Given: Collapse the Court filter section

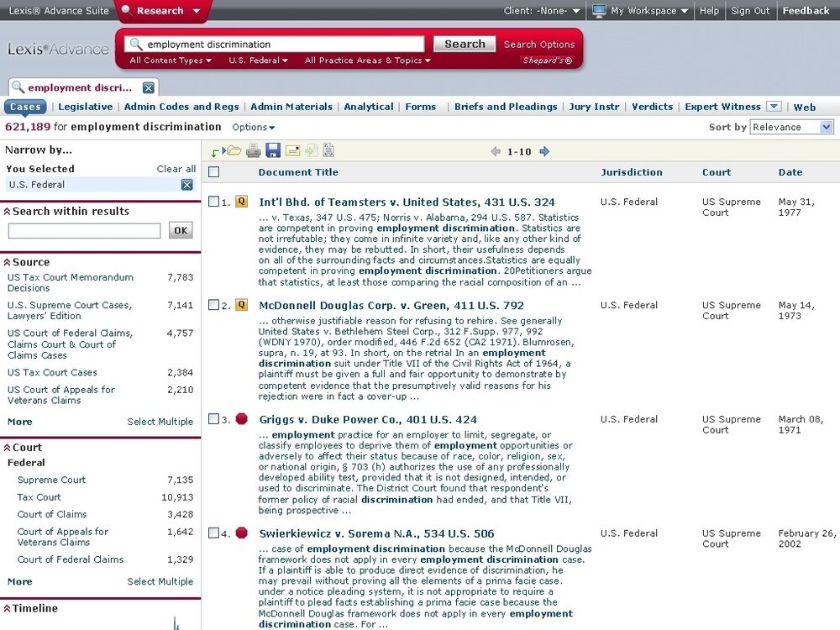Looking at the screenshot, I should point(7,448).
